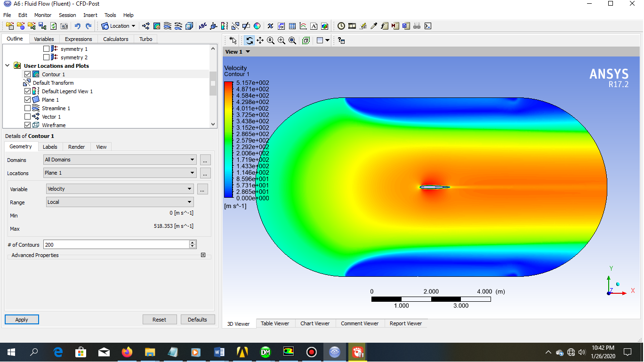Screen dimensions: 644x362
Task: Open the Insert menu
Action: click(90, 15)
